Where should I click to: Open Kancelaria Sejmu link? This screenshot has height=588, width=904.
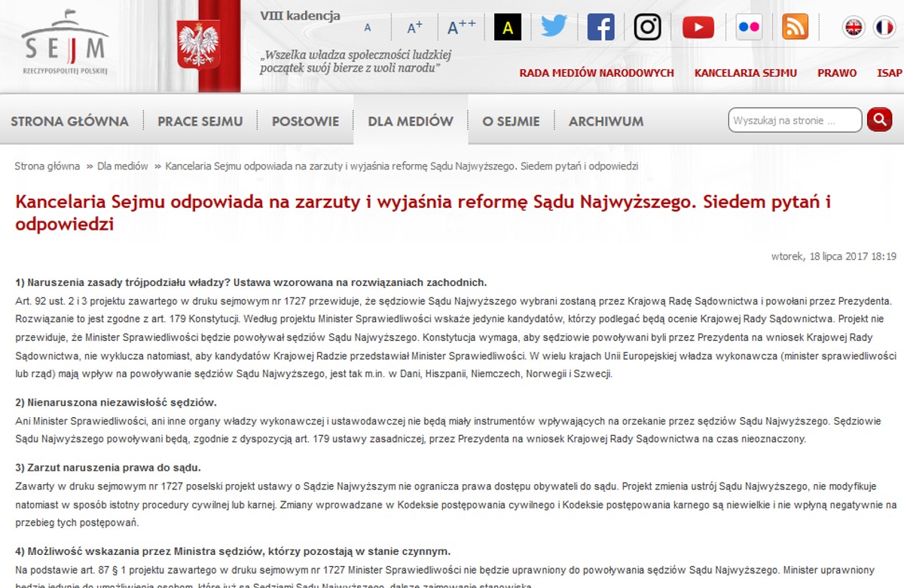coord(746,73)
